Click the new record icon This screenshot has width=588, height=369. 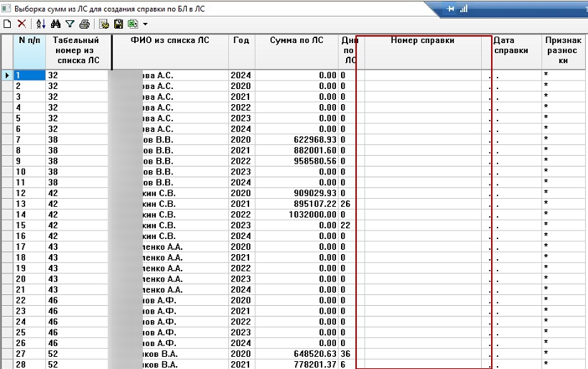pos(7,24)
